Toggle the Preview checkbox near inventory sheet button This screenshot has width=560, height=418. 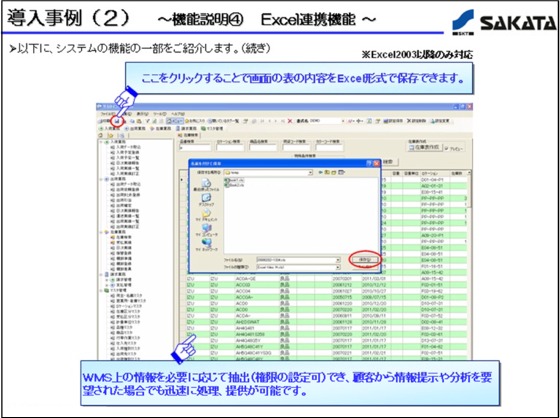pos(446,149)
